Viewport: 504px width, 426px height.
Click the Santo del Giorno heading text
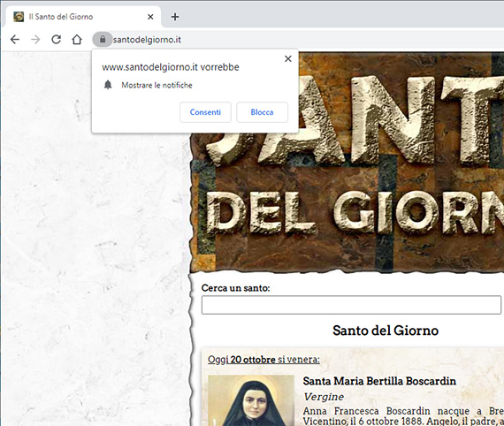point(386,331)
